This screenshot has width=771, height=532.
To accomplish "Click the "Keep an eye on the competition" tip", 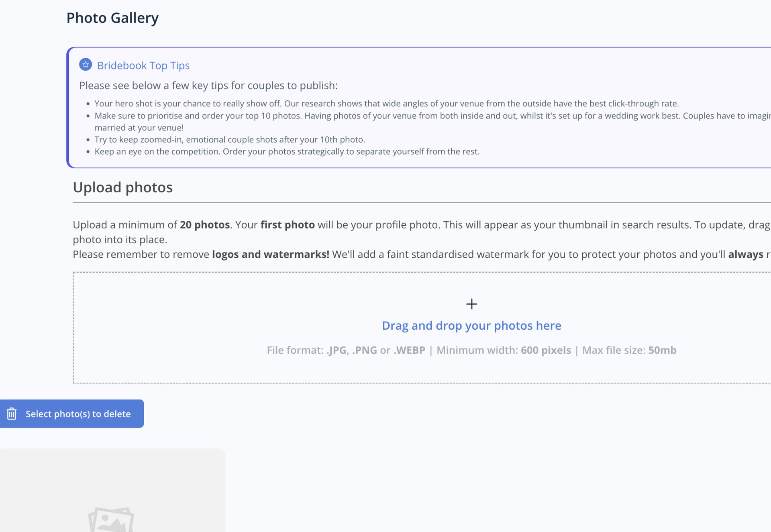I will pyautogui.click(x=287, y=152).
